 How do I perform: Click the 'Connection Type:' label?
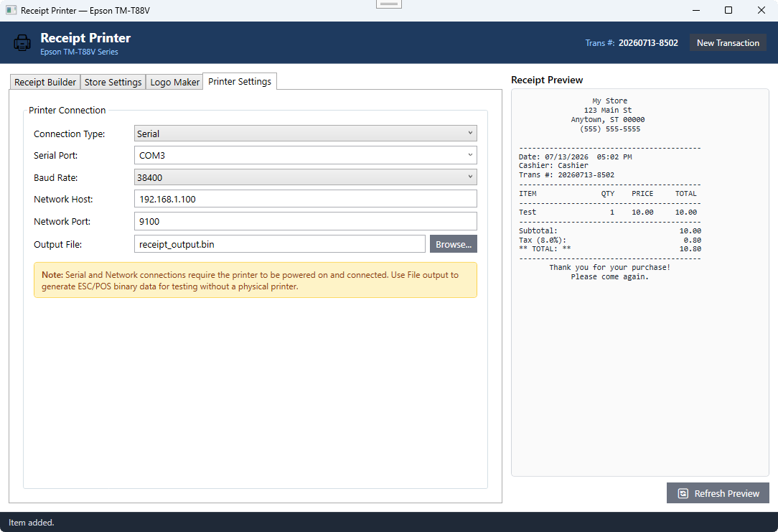click(69, 134)
